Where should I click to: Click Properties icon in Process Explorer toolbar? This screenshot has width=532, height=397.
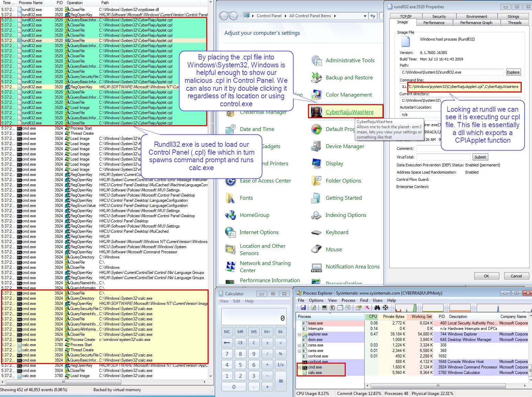coord(359,307)
